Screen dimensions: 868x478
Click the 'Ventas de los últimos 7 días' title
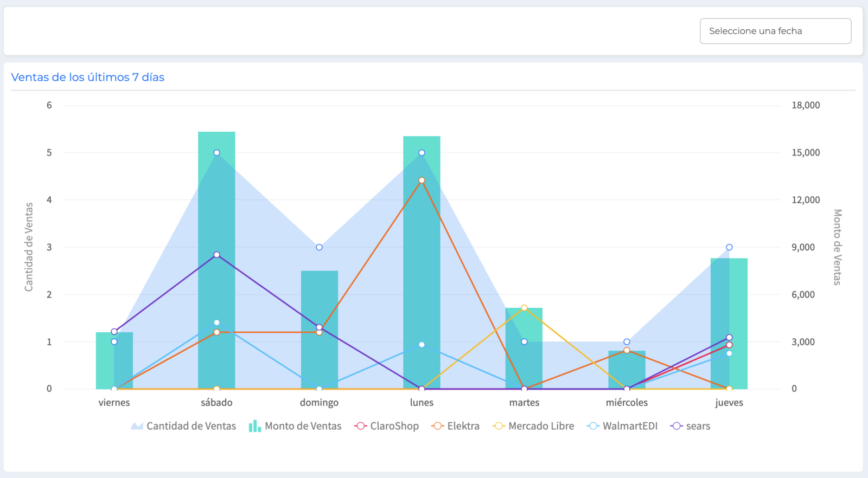tap(88, 77)
